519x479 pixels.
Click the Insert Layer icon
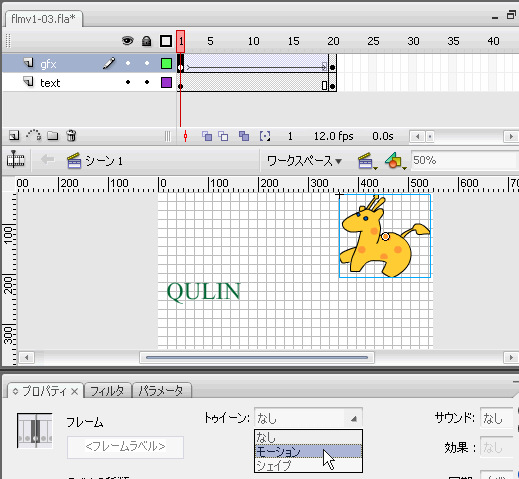(14, 136)
